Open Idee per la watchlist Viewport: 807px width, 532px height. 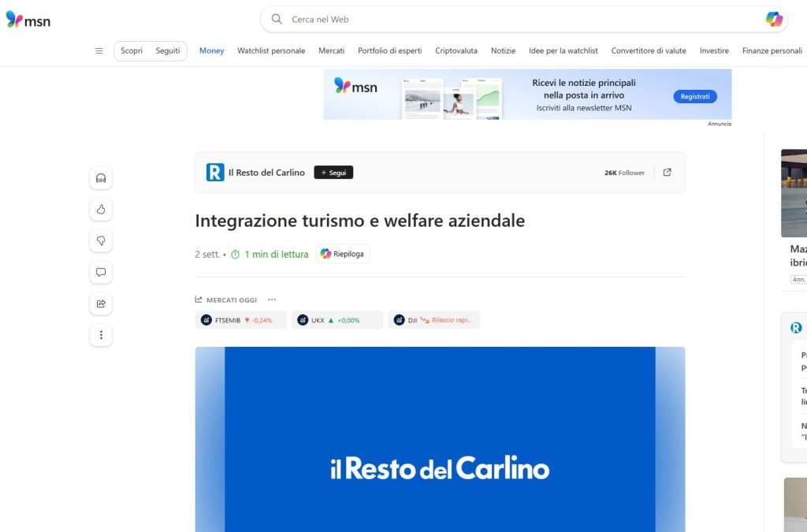563,50
